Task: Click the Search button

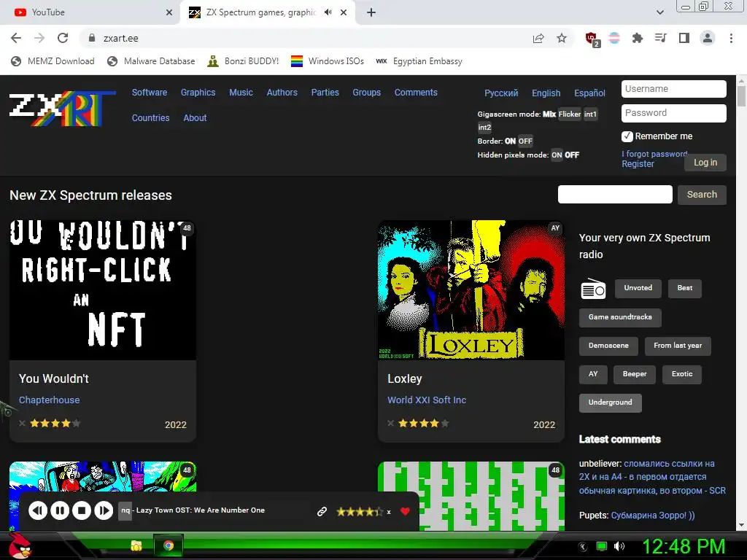Action: (702, 195)
